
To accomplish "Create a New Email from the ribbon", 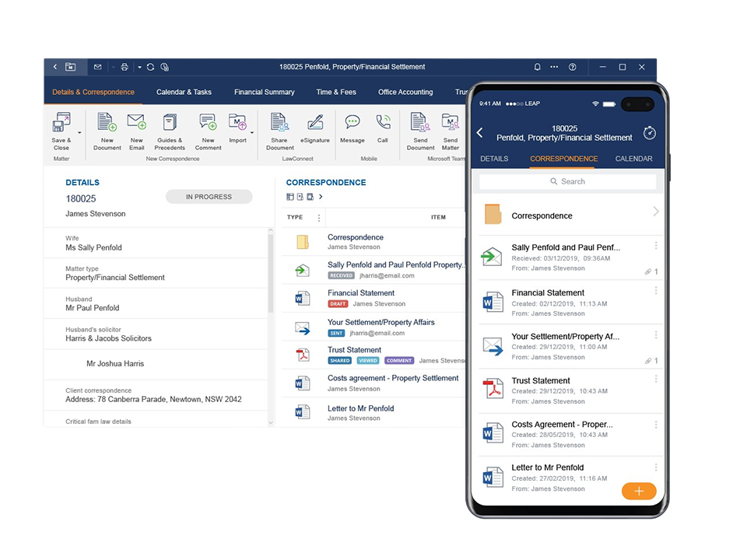I will click(136, 123).
